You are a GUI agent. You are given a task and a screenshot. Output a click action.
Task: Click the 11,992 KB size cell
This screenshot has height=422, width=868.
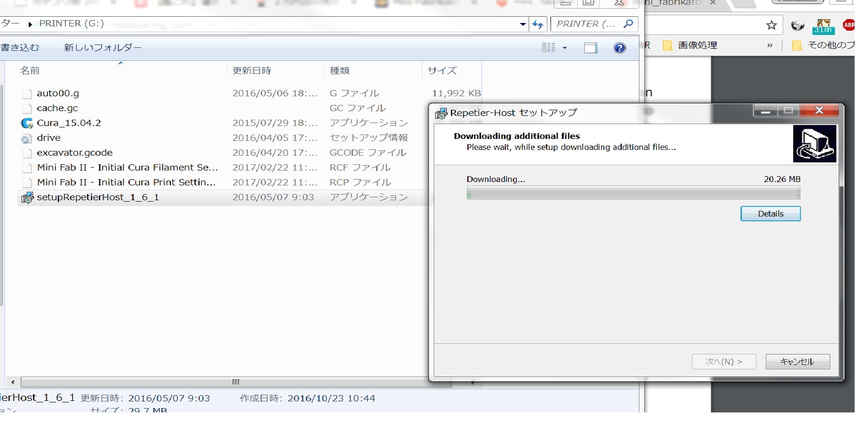[x=456, y=93]
